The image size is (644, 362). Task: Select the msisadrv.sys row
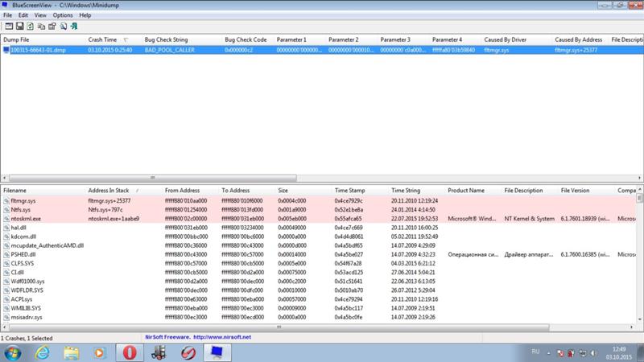point(318,317)
